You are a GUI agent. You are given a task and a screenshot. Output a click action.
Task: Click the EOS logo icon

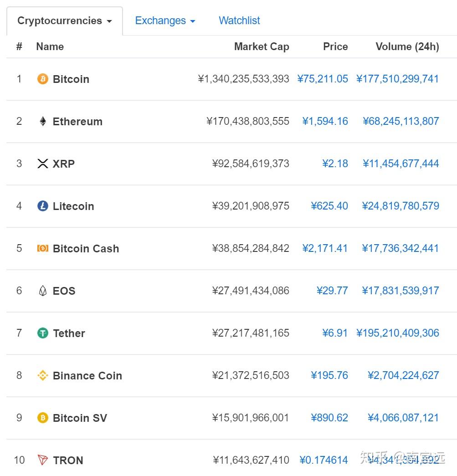(42, 291)
